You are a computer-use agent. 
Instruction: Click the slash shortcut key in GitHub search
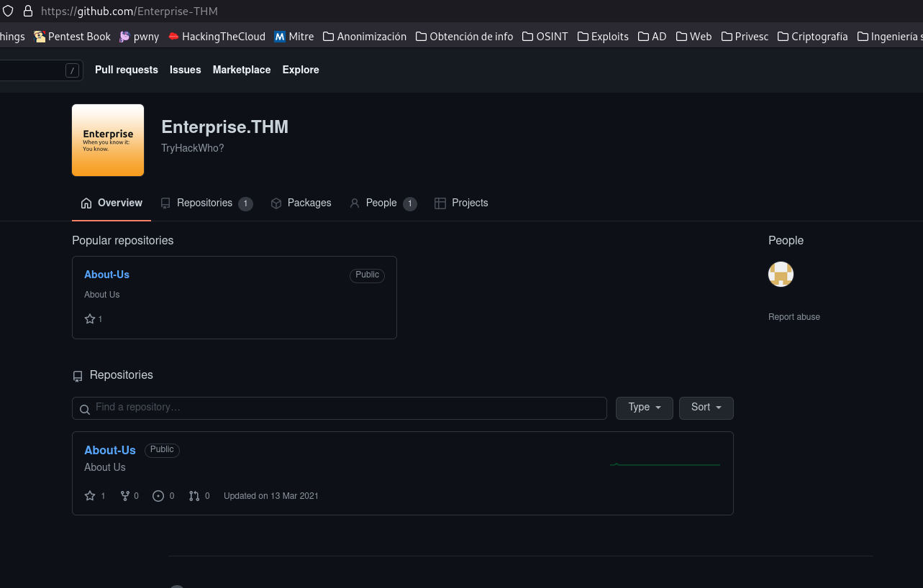coord(72,70)
